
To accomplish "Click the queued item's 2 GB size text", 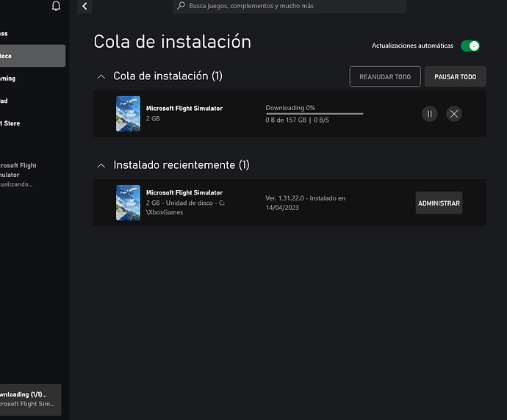I will point(153,118).
